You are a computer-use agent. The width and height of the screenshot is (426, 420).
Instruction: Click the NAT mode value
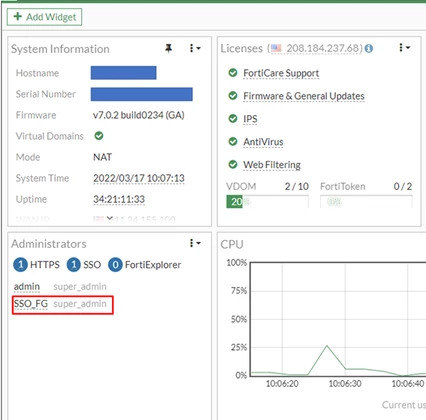[102, 157]
